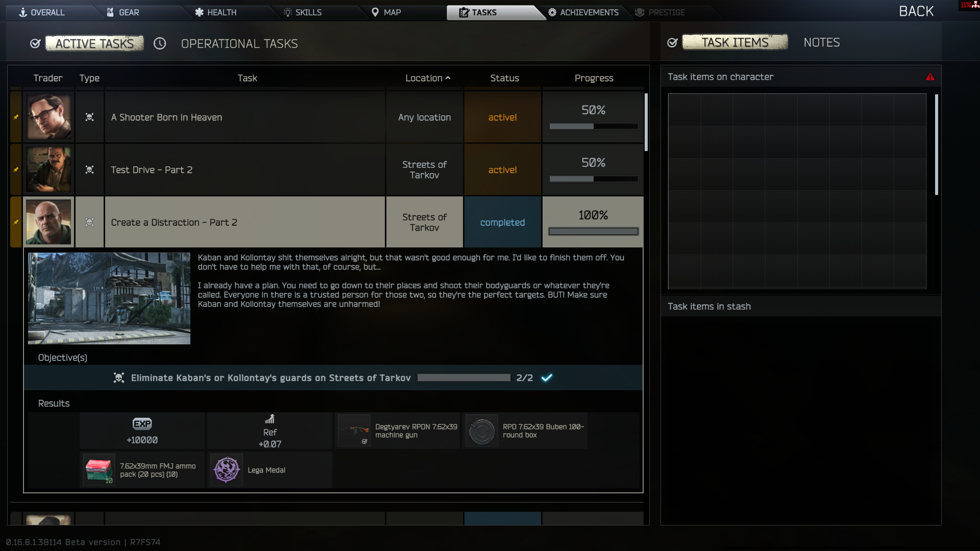Click the 7.62x39mm FMJ ammo pack icon
The height and width of the screenshot is (551, 980).
point(99,470)
